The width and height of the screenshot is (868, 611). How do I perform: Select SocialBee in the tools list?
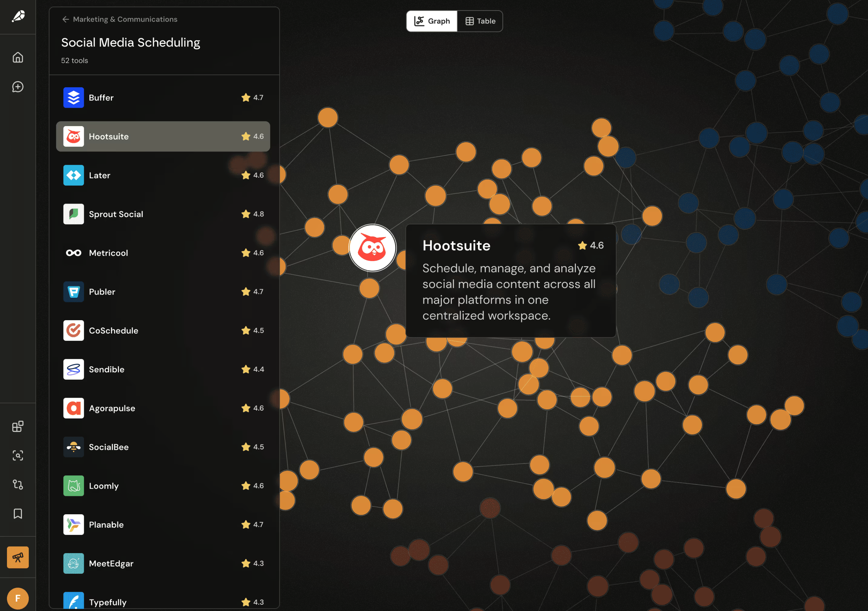(163, 447)
